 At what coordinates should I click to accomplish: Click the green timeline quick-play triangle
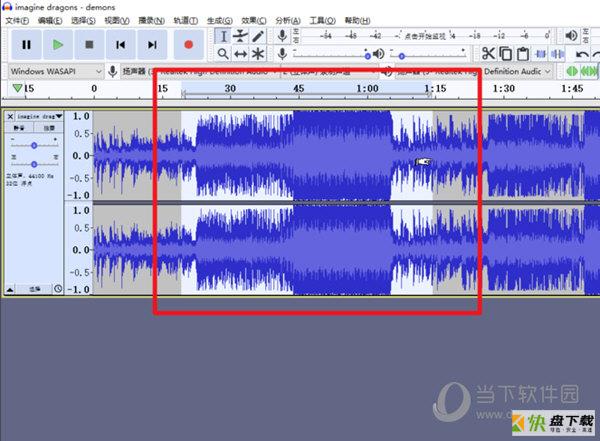(17, 88)
